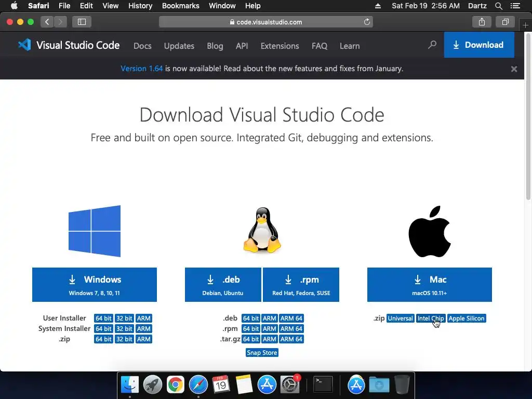Reload the page with the refresh icon

(367, 22)
